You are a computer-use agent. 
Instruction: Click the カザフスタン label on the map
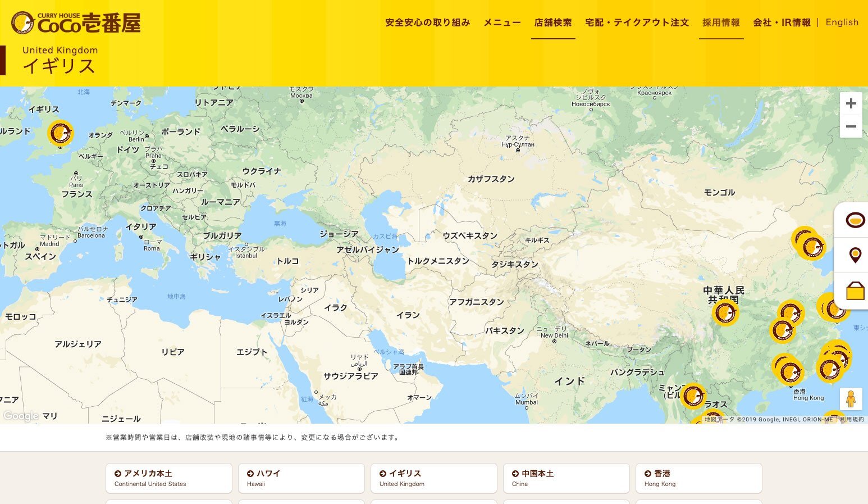pos(491,179)
